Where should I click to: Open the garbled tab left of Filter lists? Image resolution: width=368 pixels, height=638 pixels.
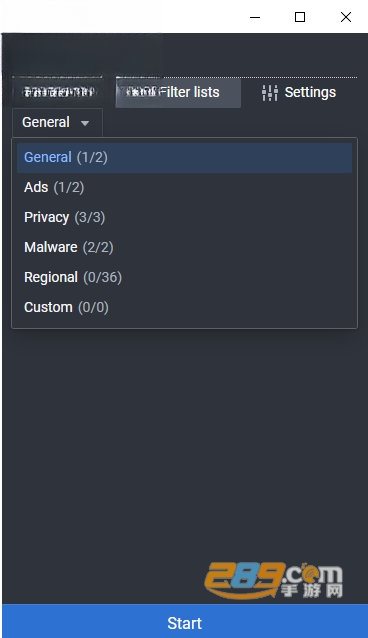(x=58, y=92)
